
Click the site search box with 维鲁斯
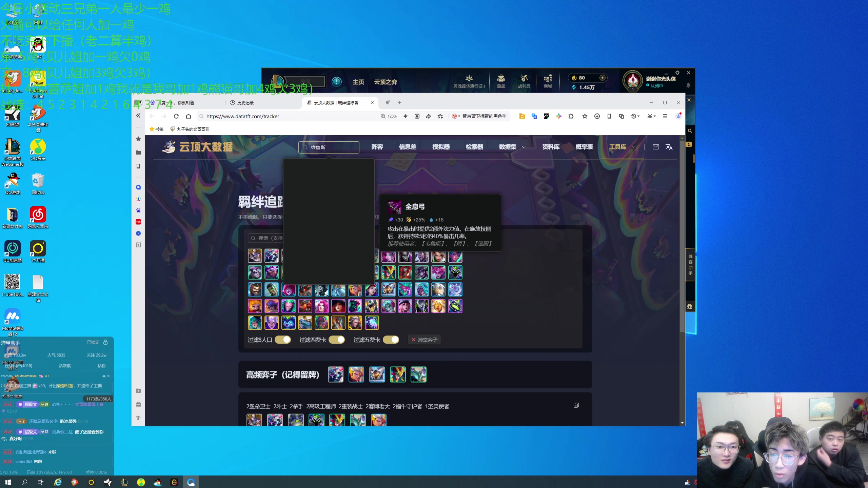(x=329, y=147)
